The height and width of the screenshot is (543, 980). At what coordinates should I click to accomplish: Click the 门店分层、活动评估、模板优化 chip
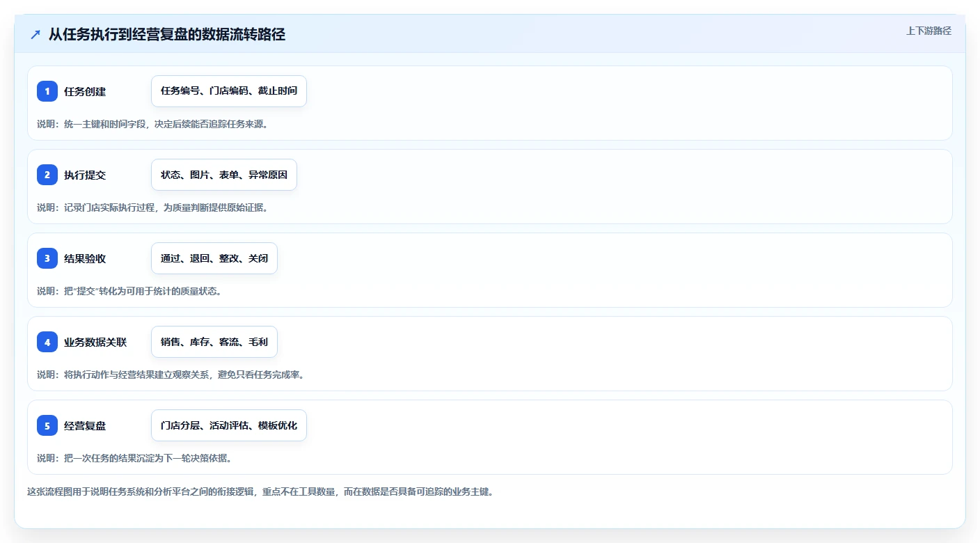[229, 425]
